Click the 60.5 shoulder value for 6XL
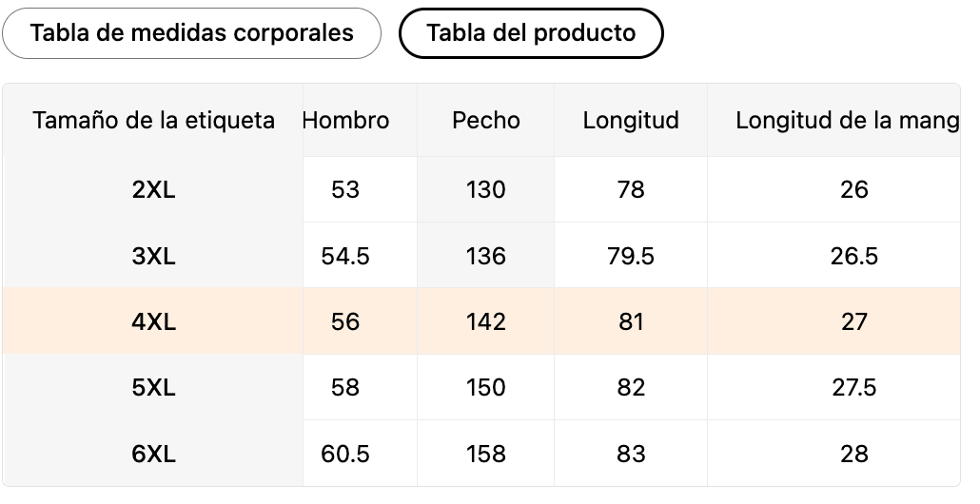Screen dimensions: 980x504 tap(345, 454)
